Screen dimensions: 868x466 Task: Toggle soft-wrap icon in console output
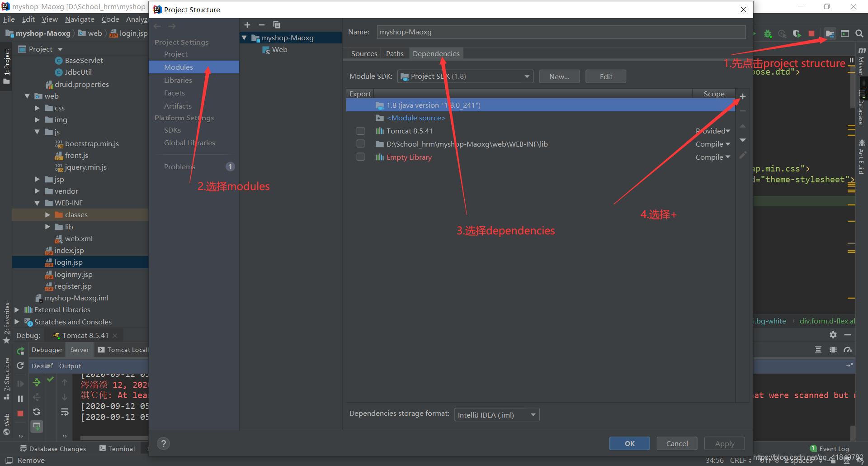click(x=65, y=412)
